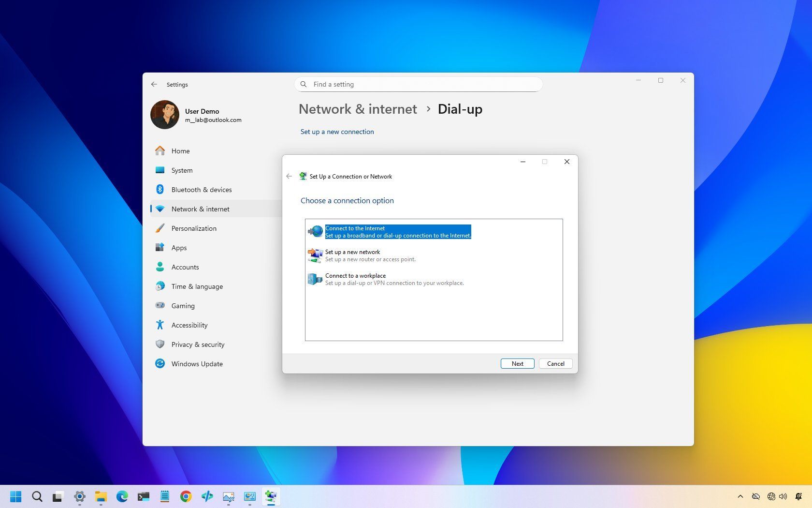Launch Microsoft Edge from the taskbar
The width and height of the screenshot is (812, 508).
(x=121, y=496)
